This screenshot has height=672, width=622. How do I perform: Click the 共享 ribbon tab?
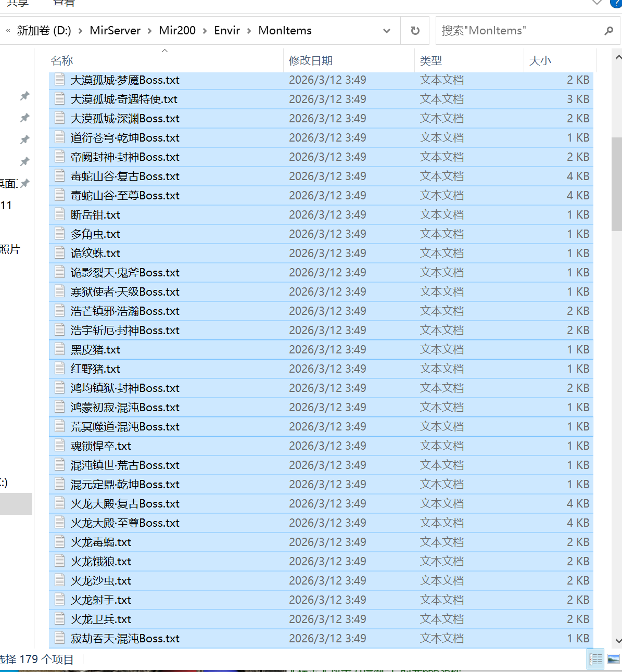pos(18,3)
